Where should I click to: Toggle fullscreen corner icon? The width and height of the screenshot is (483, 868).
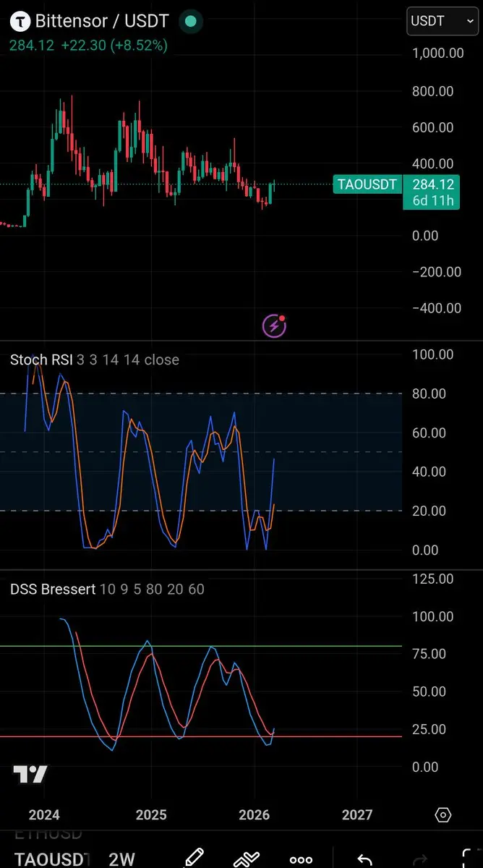[470, 859]
